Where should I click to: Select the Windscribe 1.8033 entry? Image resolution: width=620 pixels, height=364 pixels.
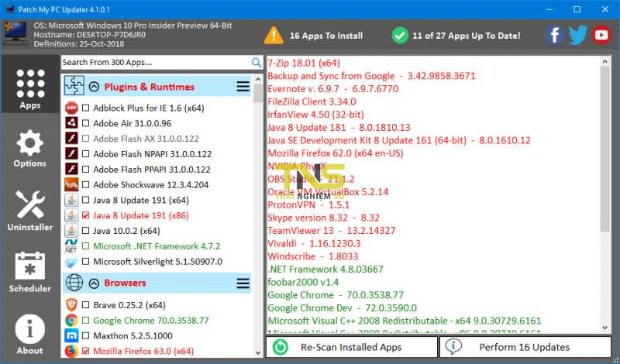click(x=313, y=256)
